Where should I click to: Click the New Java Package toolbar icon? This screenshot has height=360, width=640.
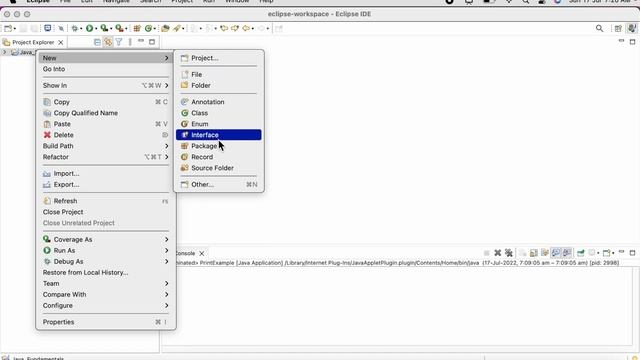coord(137,28)
